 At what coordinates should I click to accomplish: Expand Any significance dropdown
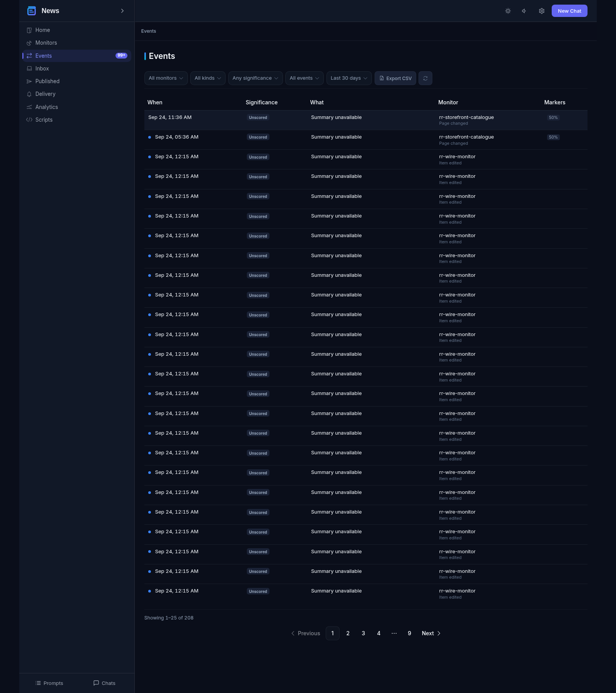pyautogui.click(x=255, y=78)
